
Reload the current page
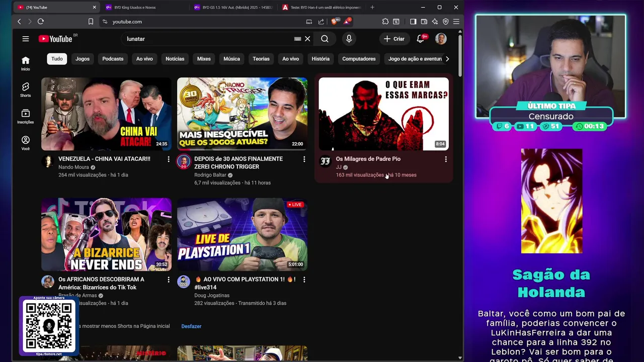tap(41, 22)
